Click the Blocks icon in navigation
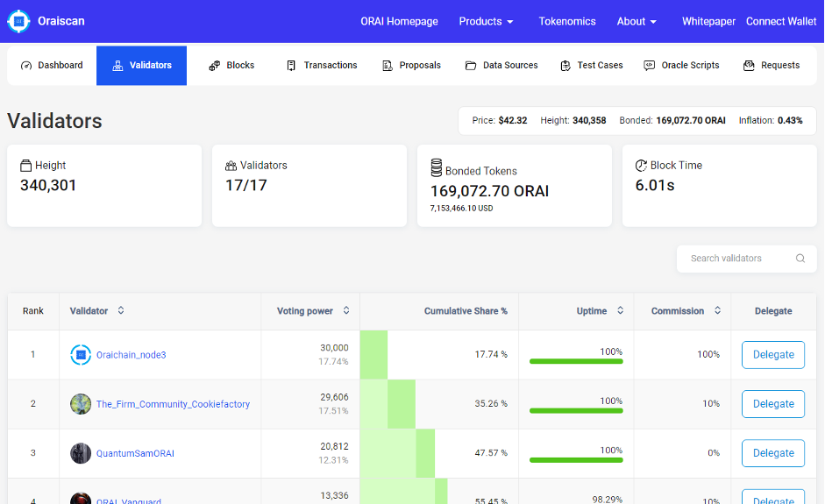This screenshot has width=825, height=504. pyautogui.click(x=214, y=66)
